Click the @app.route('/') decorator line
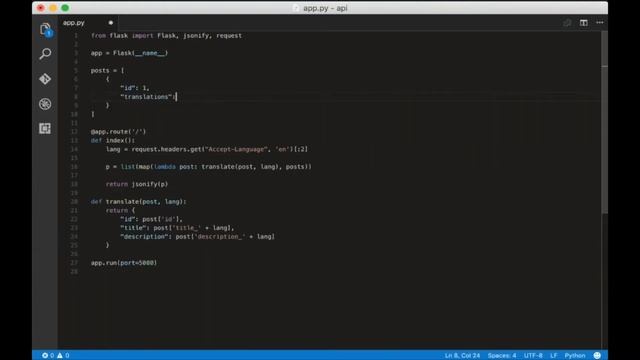The width and height of the screenshot is (640, 360). tap(118, 132)
